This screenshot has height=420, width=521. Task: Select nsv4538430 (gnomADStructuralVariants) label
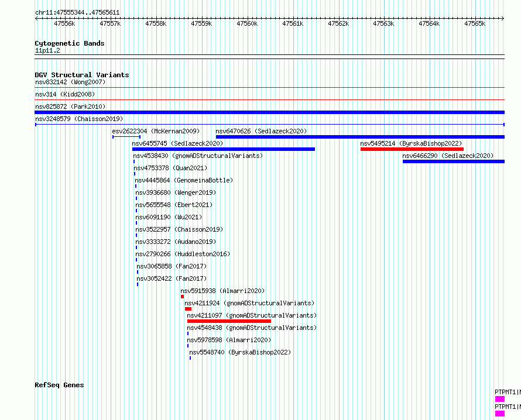198,156
